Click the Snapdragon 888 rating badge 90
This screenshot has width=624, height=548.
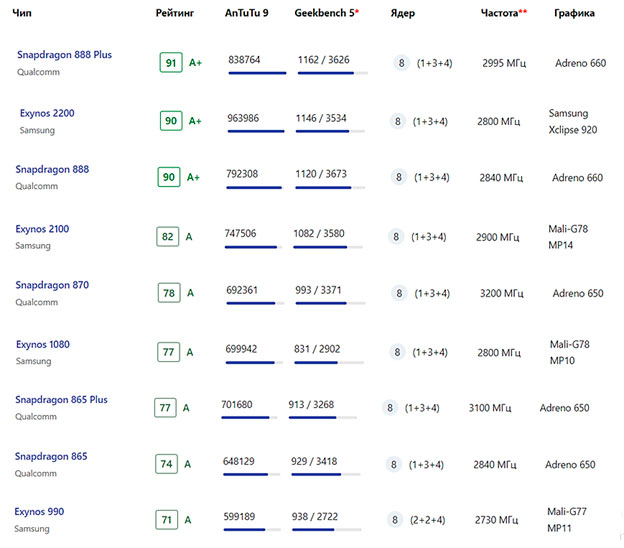(x=169, y=177)
